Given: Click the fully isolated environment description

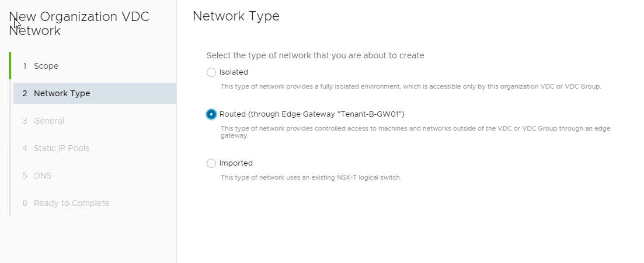Looking at the screenshot, I should pos(410,87).
